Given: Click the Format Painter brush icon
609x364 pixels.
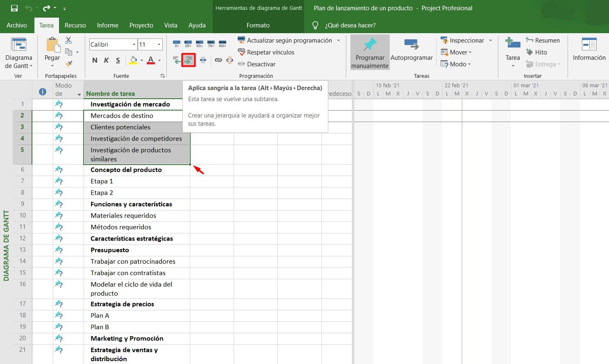Looking at the screenshot, I should click(69, 64).
